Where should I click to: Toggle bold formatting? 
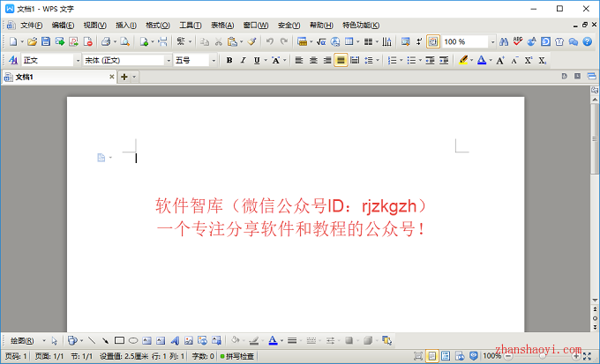(229, 61)
